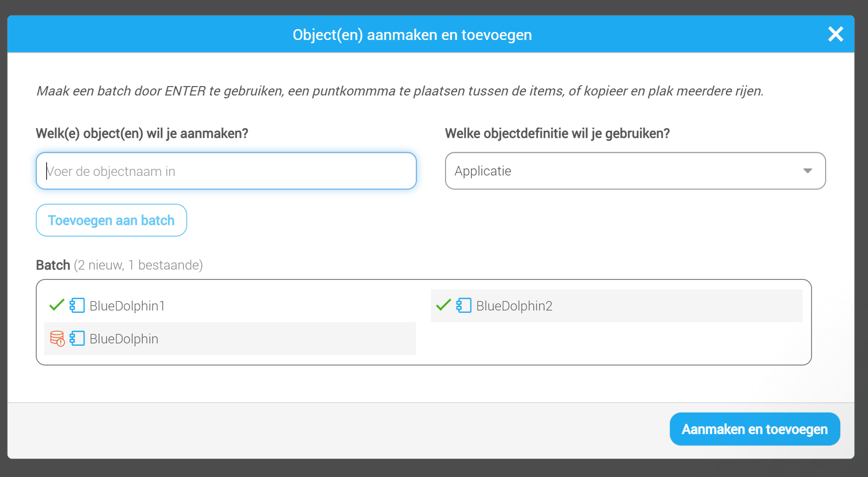Select the existing BlueDolphin batch item
Image resolution: width=868 pixels, height=477 pixels.
tap(230, 339)
